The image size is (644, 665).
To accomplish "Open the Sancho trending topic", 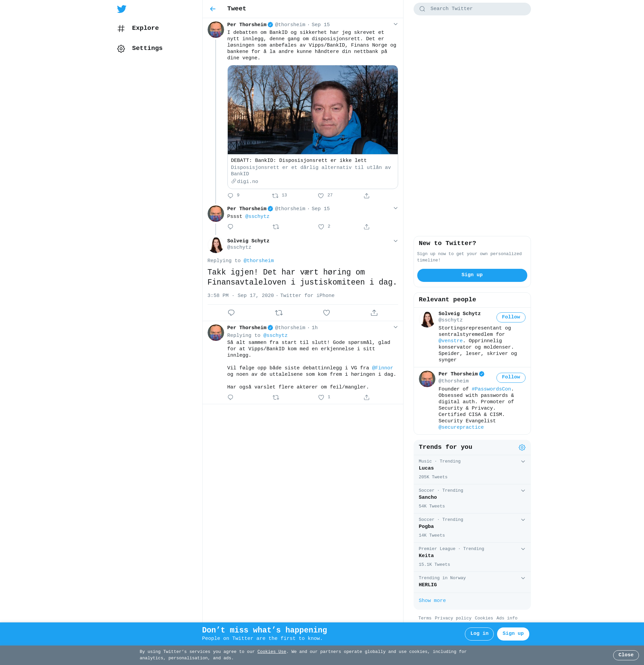I will coord(472,498).
